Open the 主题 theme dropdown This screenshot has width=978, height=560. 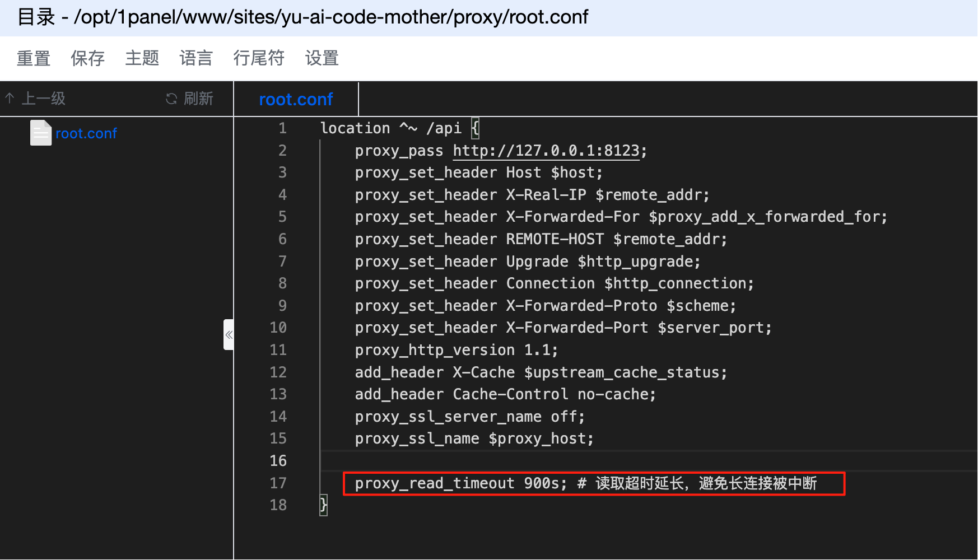click(142, 58)
